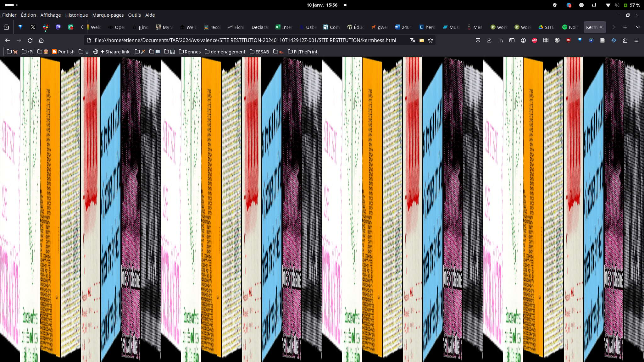Screen dimensions: 644x362
Task: Open the Marque-pages menu
Action: [108, 15]
